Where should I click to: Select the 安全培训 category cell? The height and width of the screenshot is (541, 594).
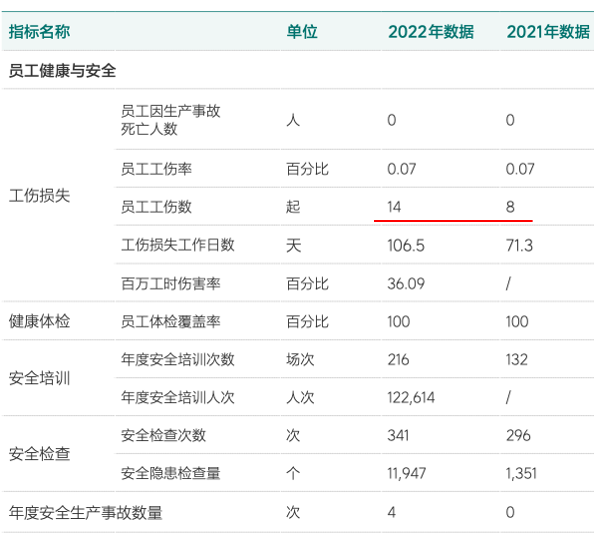click(39, 378)
